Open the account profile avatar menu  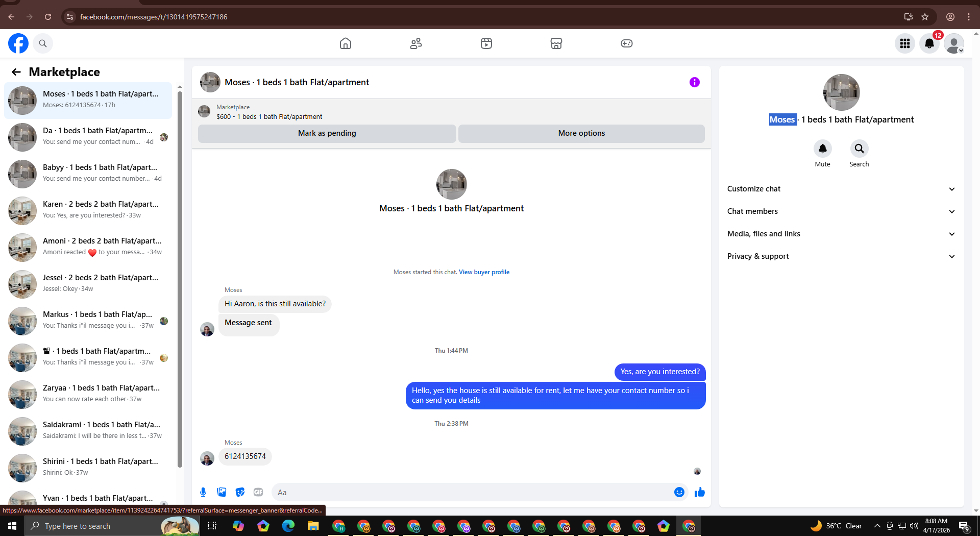point(953,43)
